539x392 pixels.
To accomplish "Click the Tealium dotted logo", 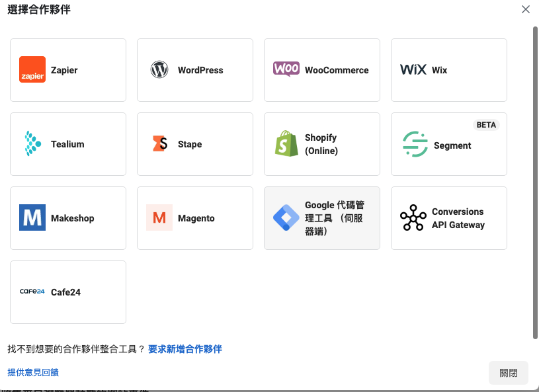I will [32, 143].
